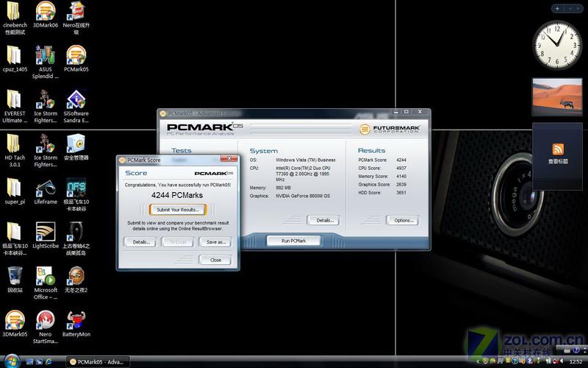Click the sidebar add gadget plus button
This screenshot has width=588, height=368.
pos(557,8)
